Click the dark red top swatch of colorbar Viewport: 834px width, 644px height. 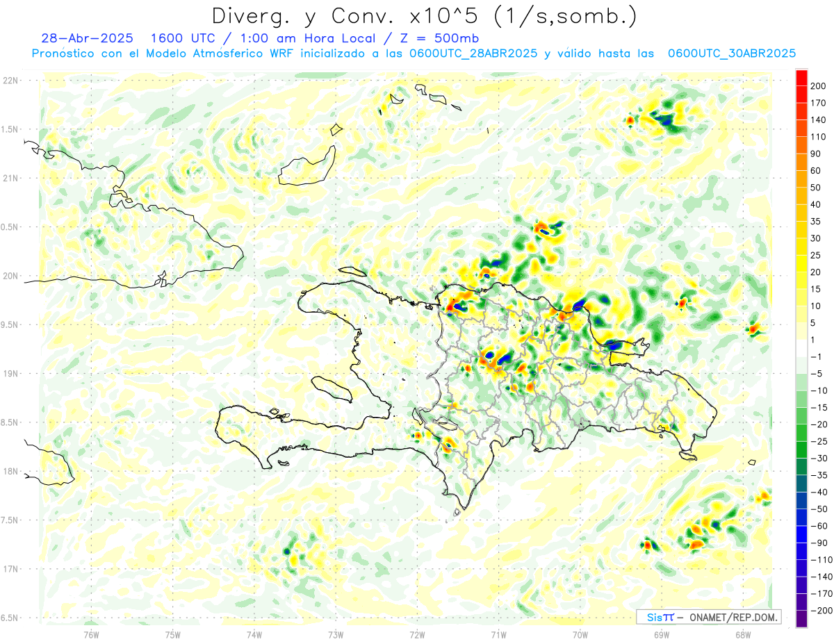801,78
